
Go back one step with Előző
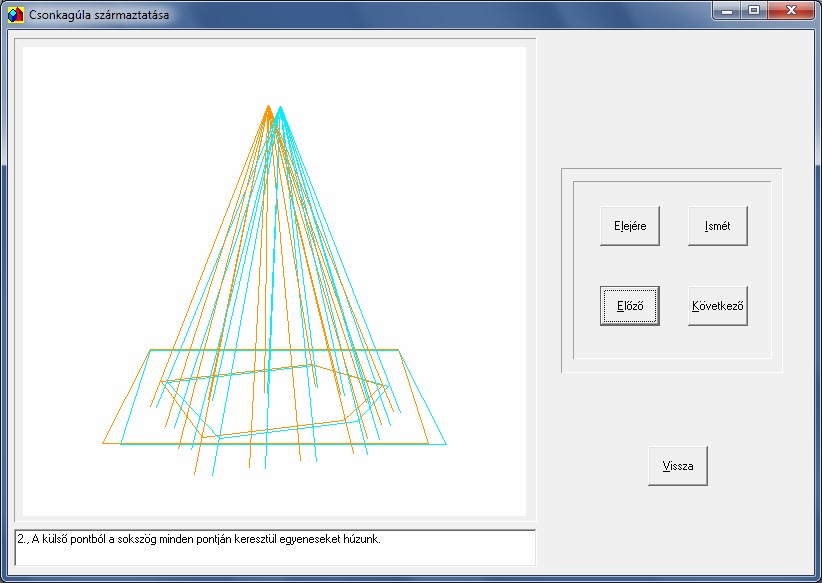tap(629, 306)
